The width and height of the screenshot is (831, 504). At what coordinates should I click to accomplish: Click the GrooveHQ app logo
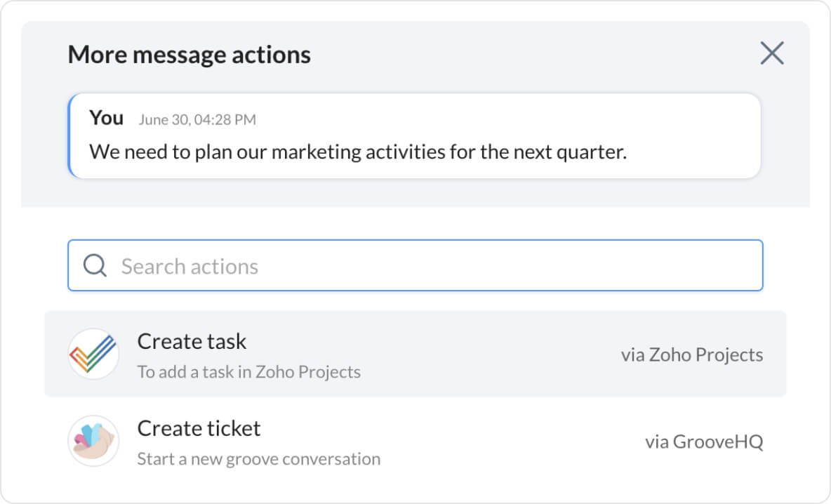pyautogui.click(x=93, y=441)
